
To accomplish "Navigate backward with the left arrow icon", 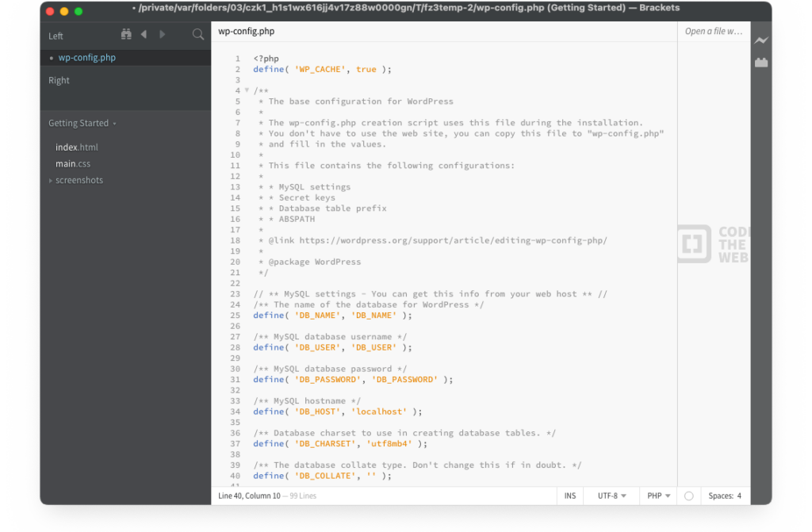I will coord(144,34).
